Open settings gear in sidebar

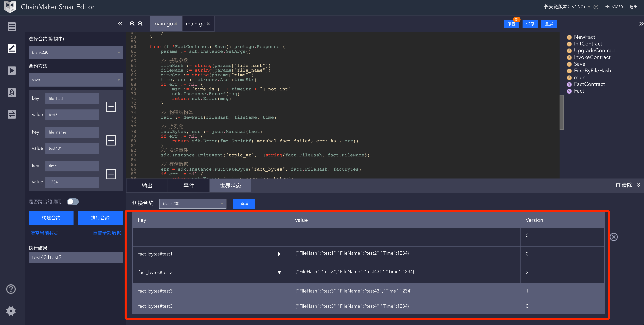pyautogui.click(x=11, y=311)
